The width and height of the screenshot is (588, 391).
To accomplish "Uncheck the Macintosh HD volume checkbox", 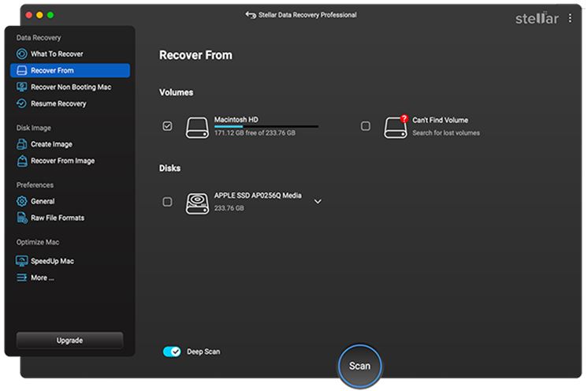I will 167,126.
